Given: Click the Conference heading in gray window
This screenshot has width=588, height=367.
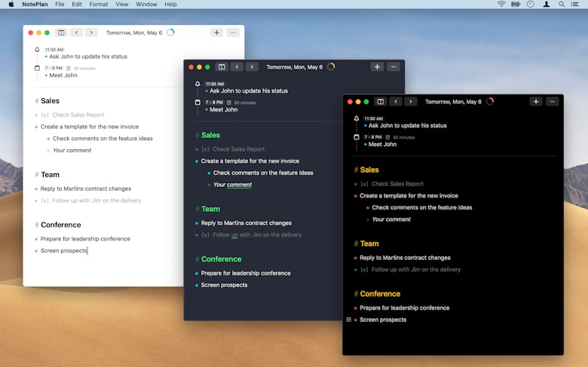Looking at the screenshot, I should (x=221, y=259).
